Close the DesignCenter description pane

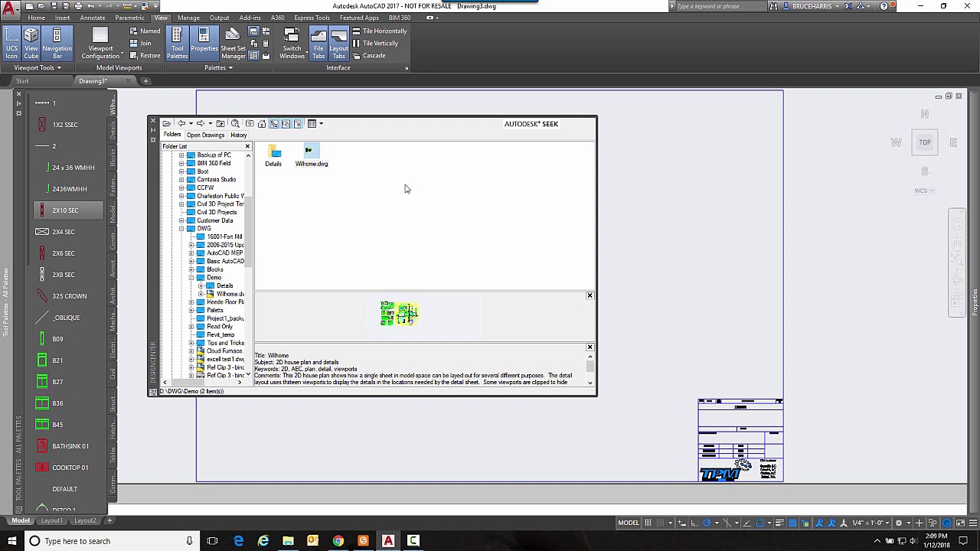(590, 347)
